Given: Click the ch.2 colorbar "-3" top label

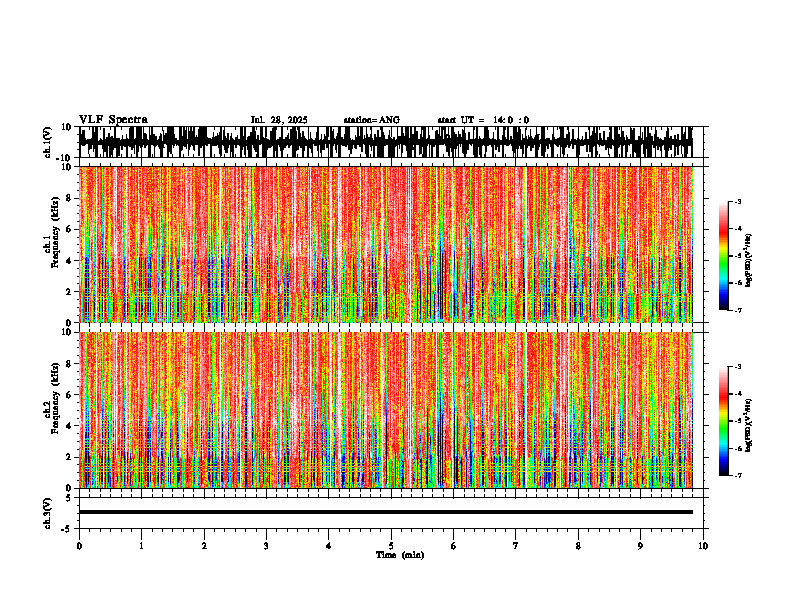Looking at the screenshot, I should 738,367.
